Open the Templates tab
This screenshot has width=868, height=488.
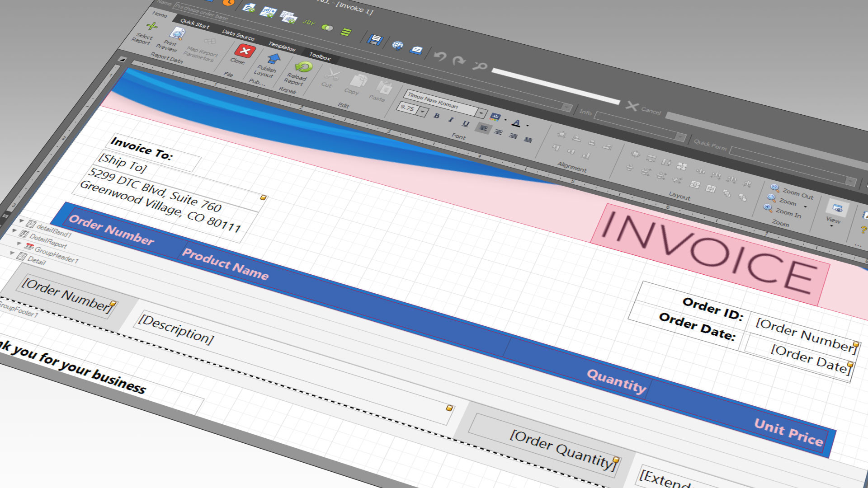click(x=282, y=46)
